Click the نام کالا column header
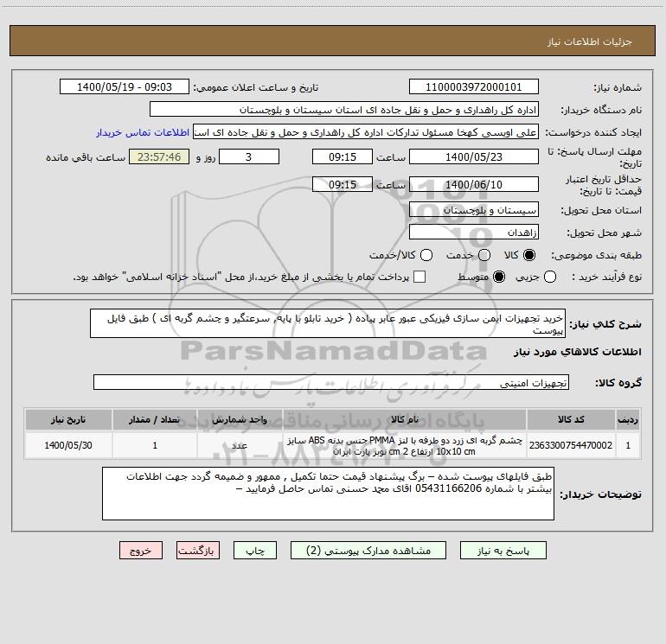Viewport: 666px width, 644px height. tap(405, 419)
